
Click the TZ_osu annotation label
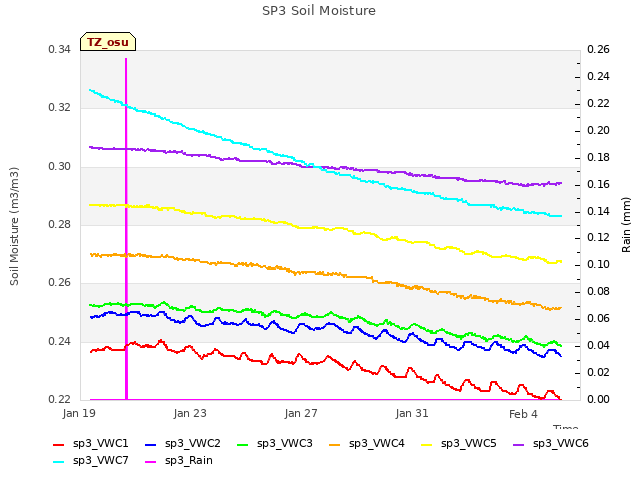108,42
